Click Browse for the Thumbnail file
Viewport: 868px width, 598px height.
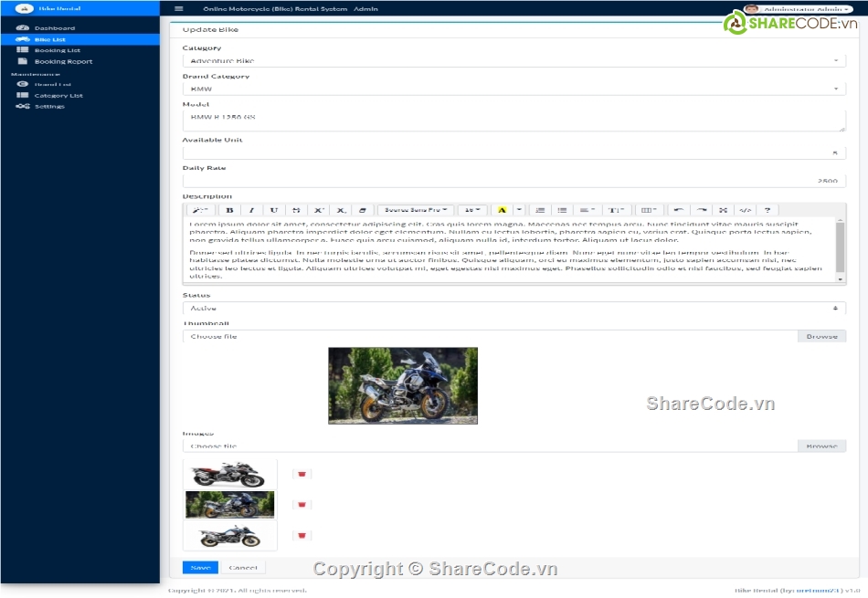click(x=821, y=337)
